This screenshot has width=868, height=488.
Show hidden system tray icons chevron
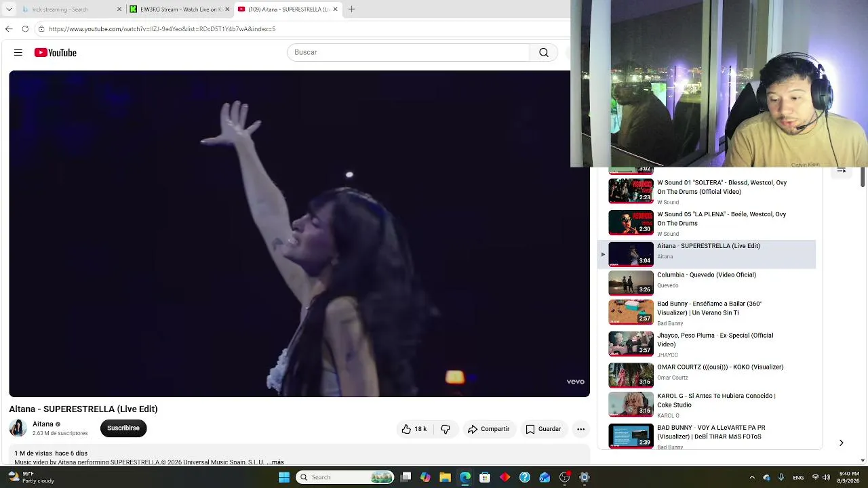[752, 477]
